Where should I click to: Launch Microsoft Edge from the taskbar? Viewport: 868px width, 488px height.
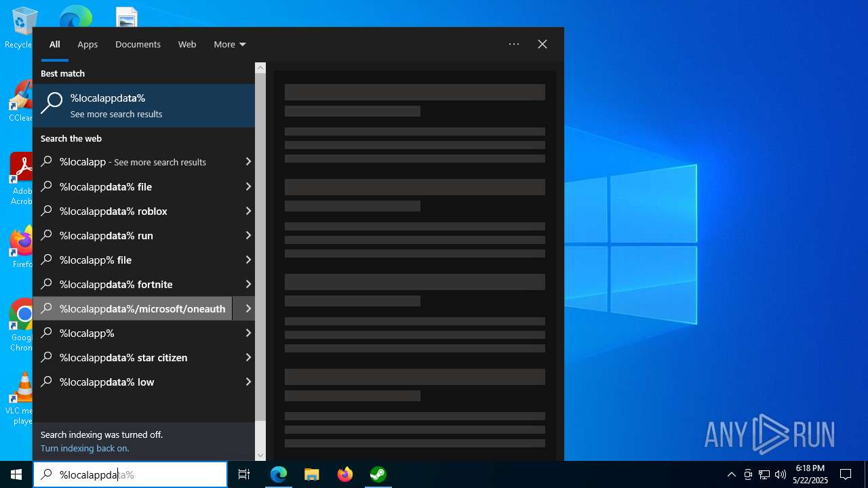279,474
